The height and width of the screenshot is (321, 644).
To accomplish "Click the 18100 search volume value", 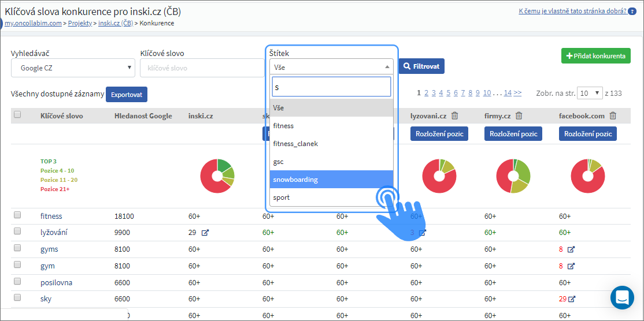I will tap(124, 216).
